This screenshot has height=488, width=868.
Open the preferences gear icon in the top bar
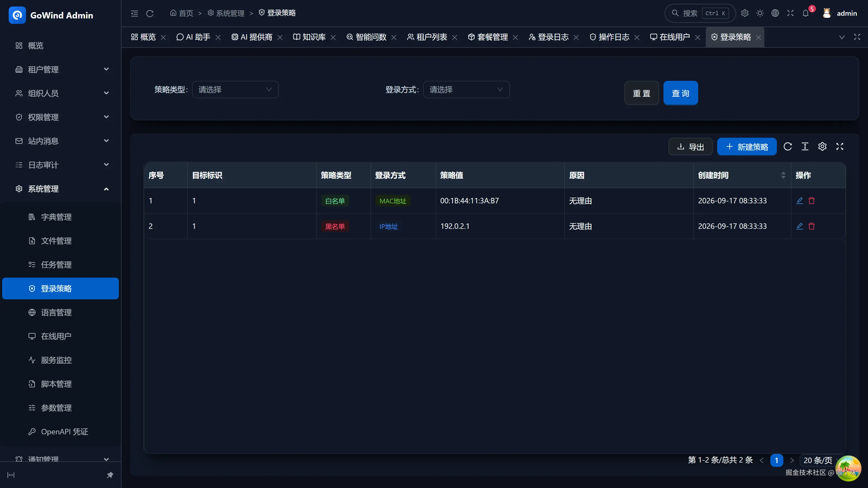coord(745,13)
